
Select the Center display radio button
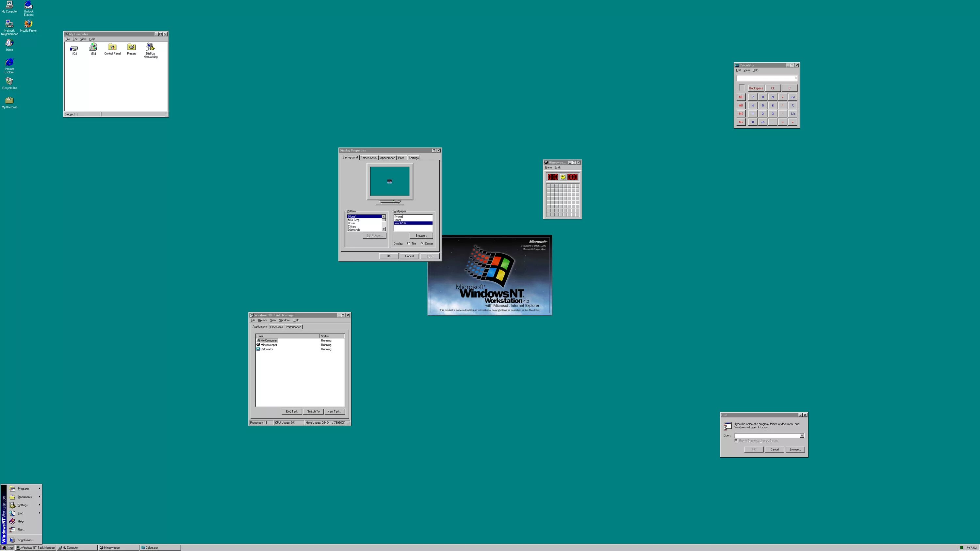(422, 244)
